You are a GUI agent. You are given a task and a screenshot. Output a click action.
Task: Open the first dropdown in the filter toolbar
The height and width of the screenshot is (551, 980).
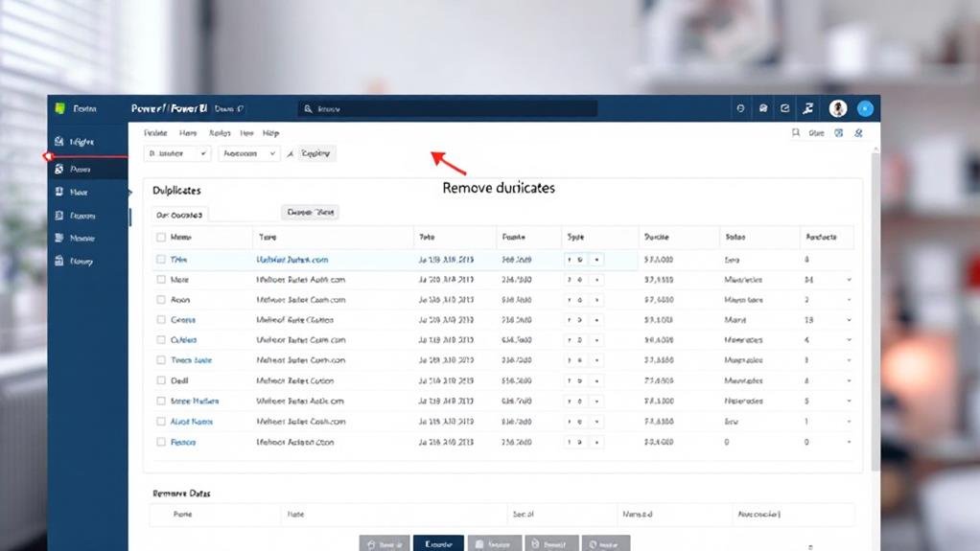177,153
